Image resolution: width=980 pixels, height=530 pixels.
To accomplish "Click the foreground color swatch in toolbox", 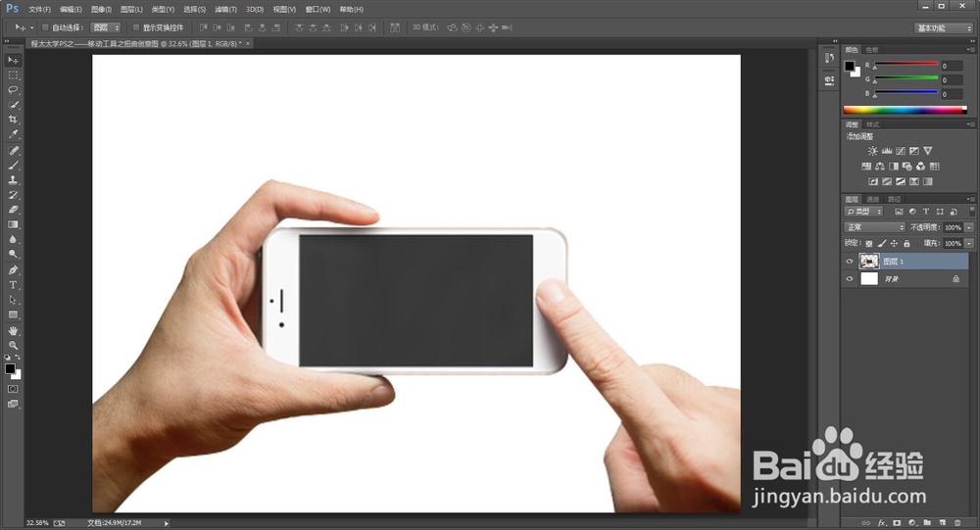I will [x=10, y=368].
